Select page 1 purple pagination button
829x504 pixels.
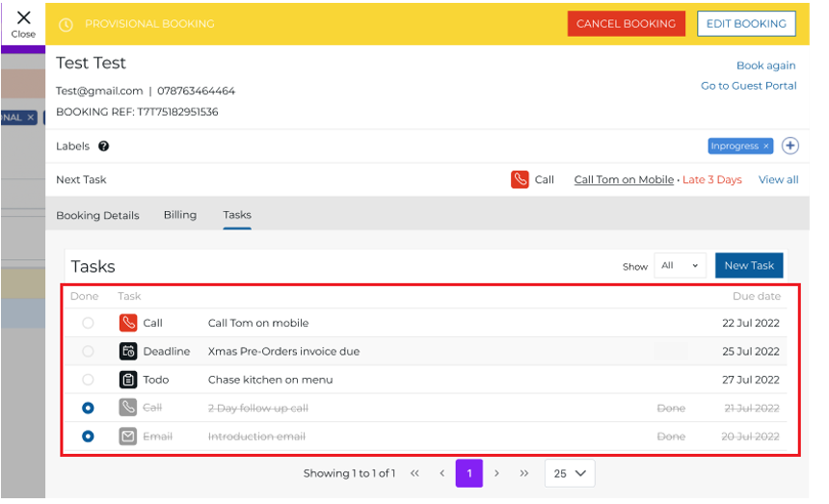(x=468, y=473)
